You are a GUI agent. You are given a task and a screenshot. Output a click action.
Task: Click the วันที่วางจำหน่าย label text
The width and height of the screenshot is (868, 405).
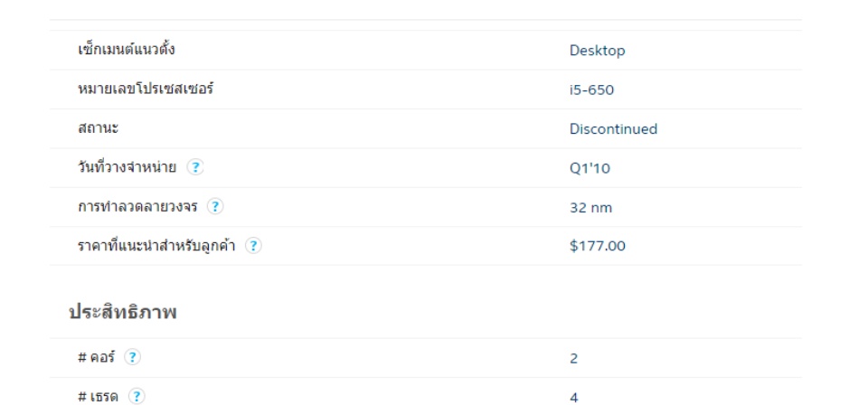click(x=127, y=167)
